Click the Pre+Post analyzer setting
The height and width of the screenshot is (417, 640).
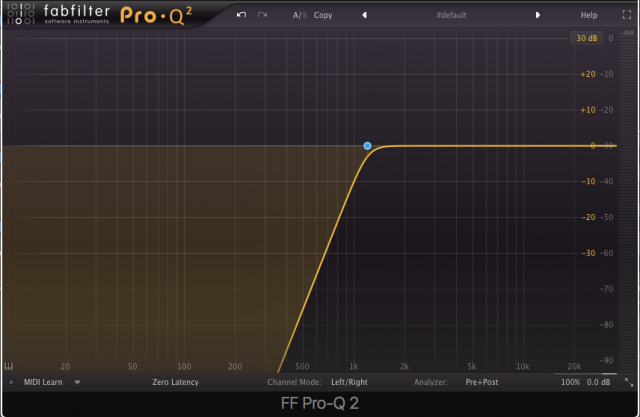click(x=484, y=382)
